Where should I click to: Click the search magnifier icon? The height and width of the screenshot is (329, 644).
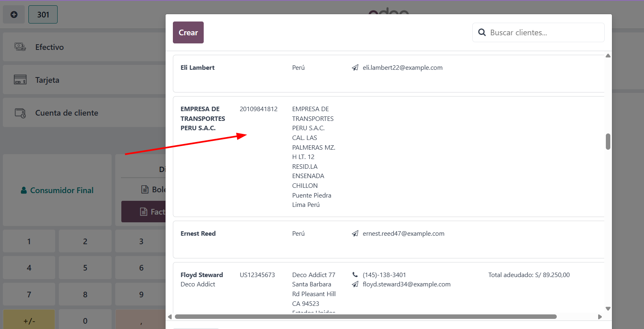tap(482, 32)
